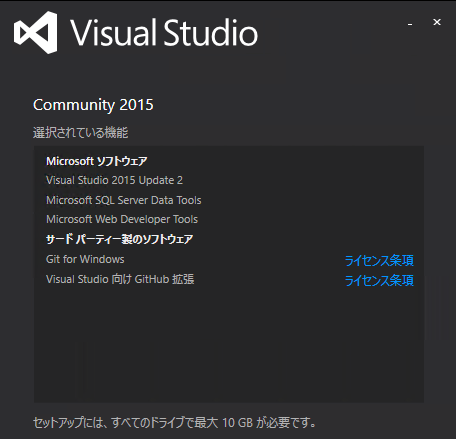Click the Microsoft ソフトウェア heading

point(97,161)
